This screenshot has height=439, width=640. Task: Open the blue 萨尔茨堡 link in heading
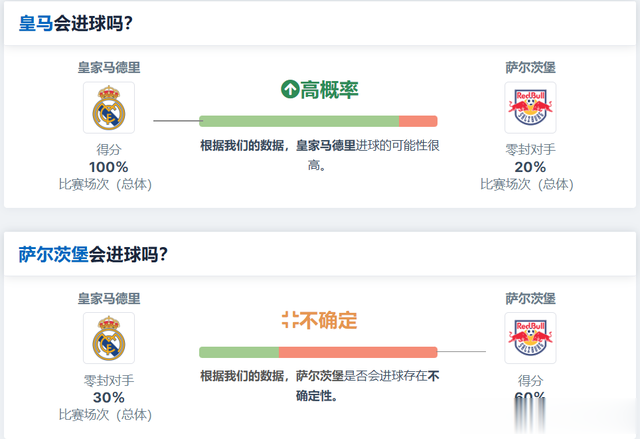click(53, 255)
